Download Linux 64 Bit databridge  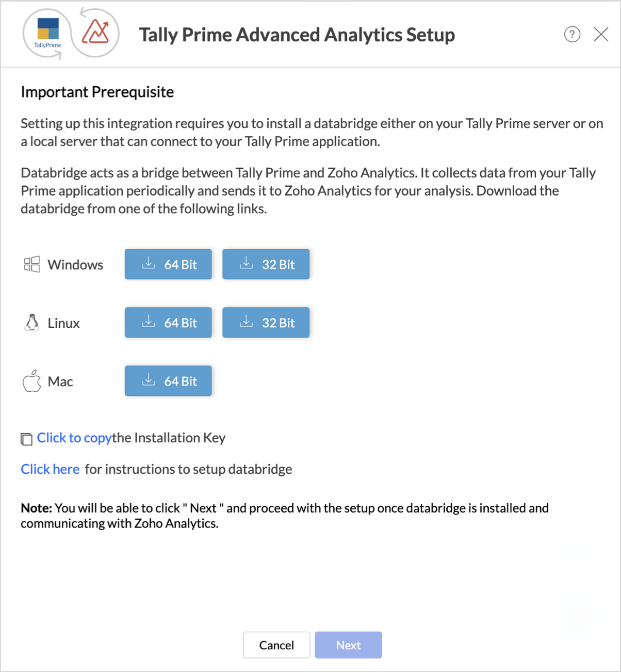(x=168, y=323)
